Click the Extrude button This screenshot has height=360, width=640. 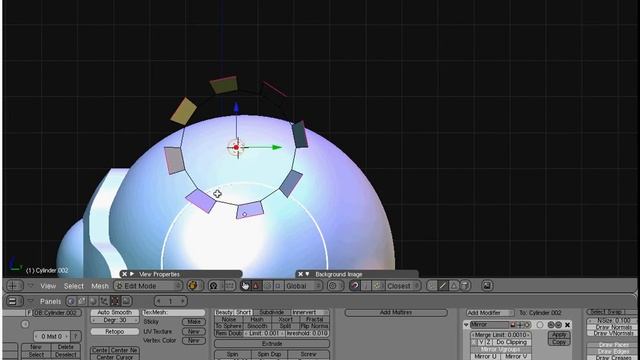click(272, 344)
